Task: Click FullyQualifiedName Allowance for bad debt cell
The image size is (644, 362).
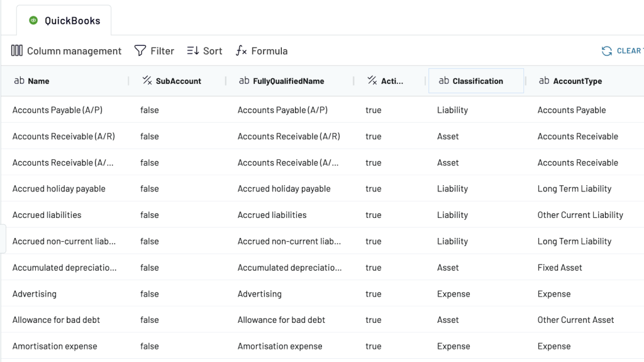Action: pyautogui.click(x=281, y=320)
